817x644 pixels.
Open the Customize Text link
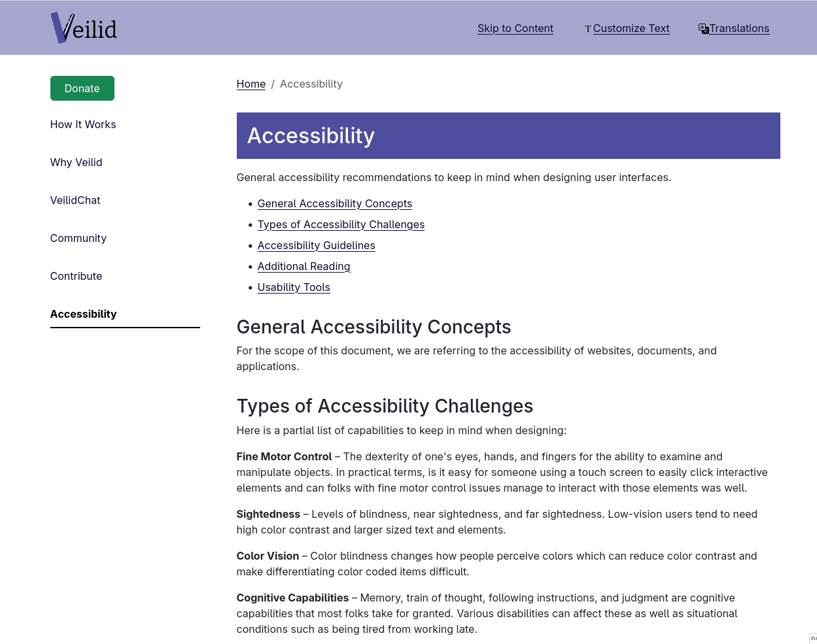point(631,29)
